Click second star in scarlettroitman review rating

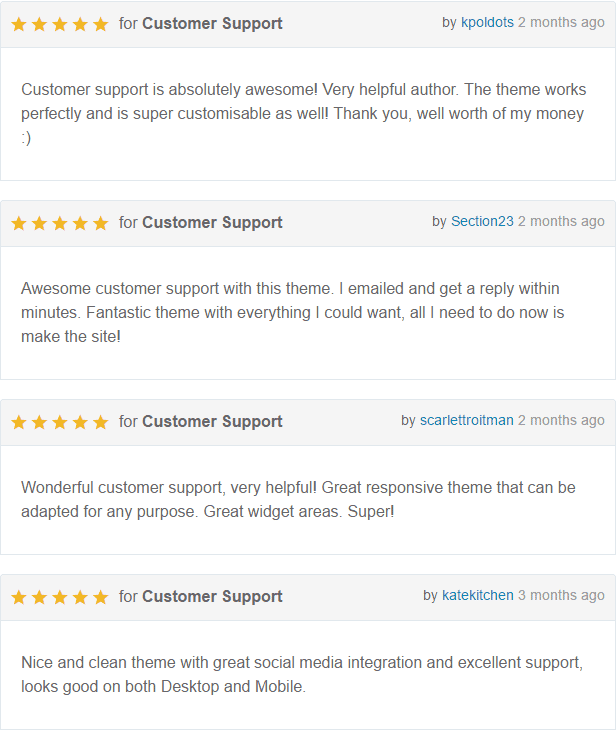pos(39,422)
